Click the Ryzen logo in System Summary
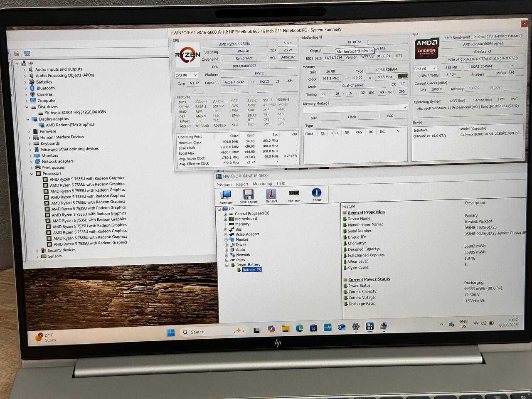The image size is (532, 399). click(187, 55)
